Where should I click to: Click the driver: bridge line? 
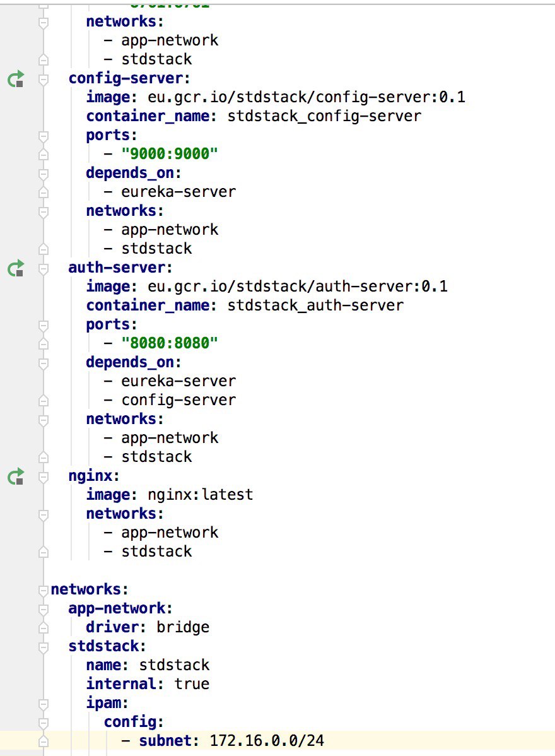tap(148, 627)
